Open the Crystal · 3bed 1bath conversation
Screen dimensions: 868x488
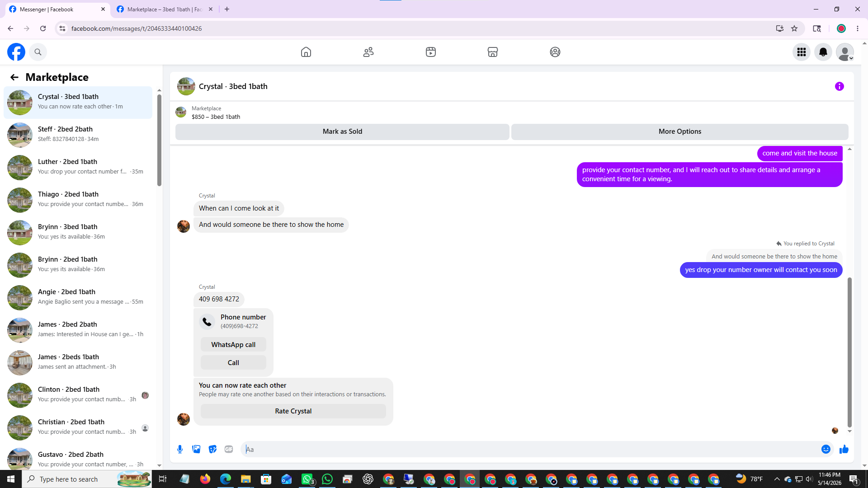click(x=78, y=103)
